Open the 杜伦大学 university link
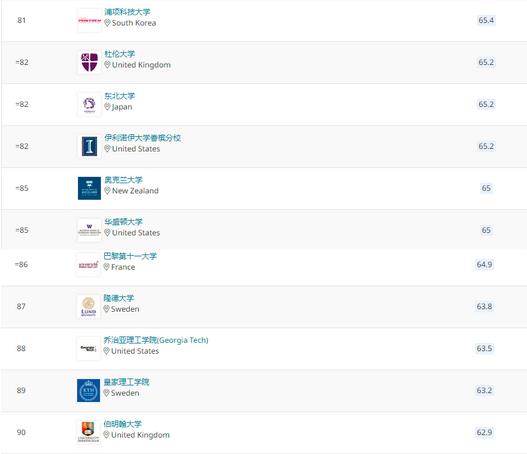This screenshot has width=527, height=454. pos(119,54)
